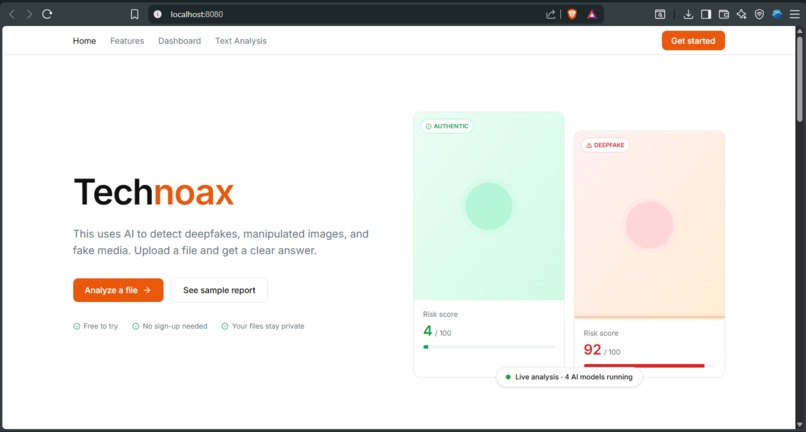Click the 'Your files stay private' text
The width and height of the screenshot is (806, 432).
268,326
